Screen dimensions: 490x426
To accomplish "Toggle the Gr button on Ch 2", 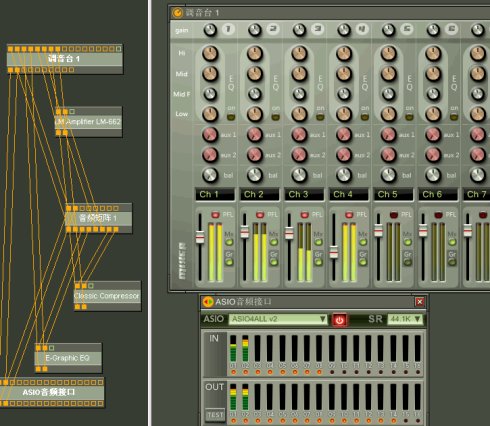I will point(274,262).
